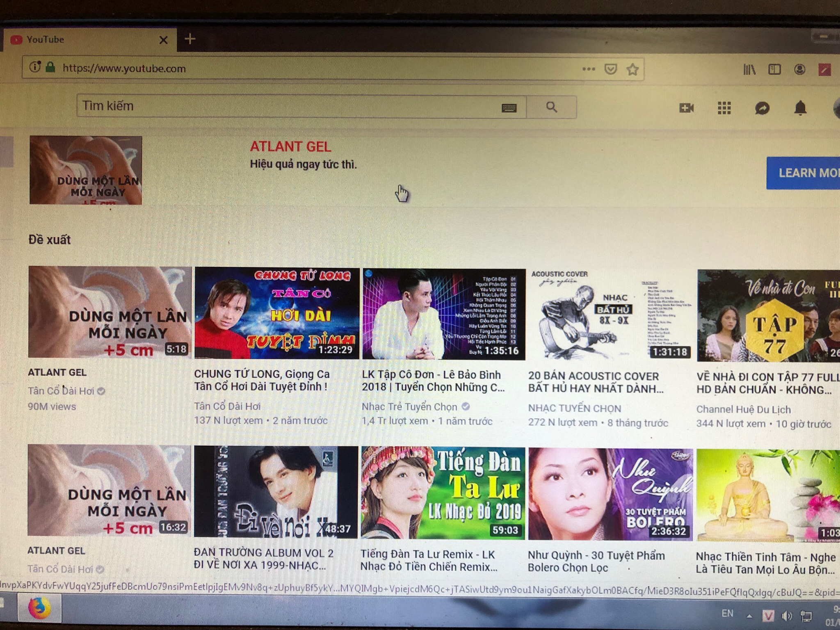This screenshot has height=630, width=840.
Task: Open the Acoustic Cover 8X-9X thumbnail
Action: (x=609, y=315)
